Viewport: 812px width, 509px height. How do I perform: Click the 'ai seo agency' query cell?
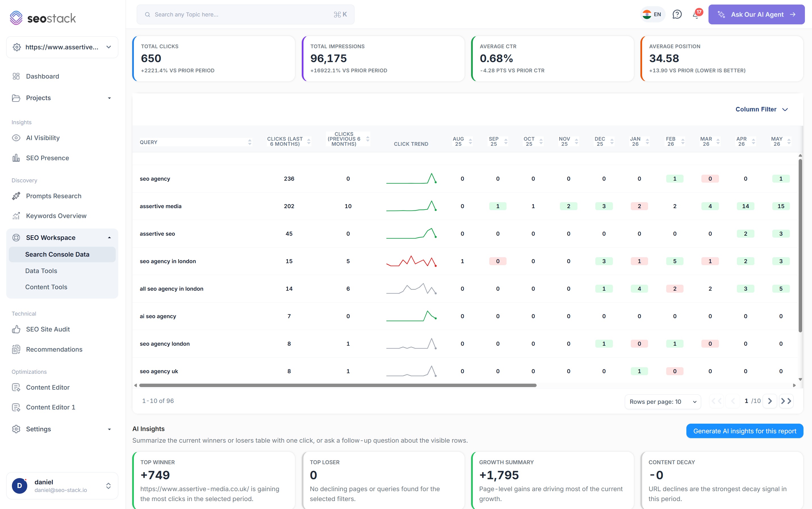(x=158, y=316)
